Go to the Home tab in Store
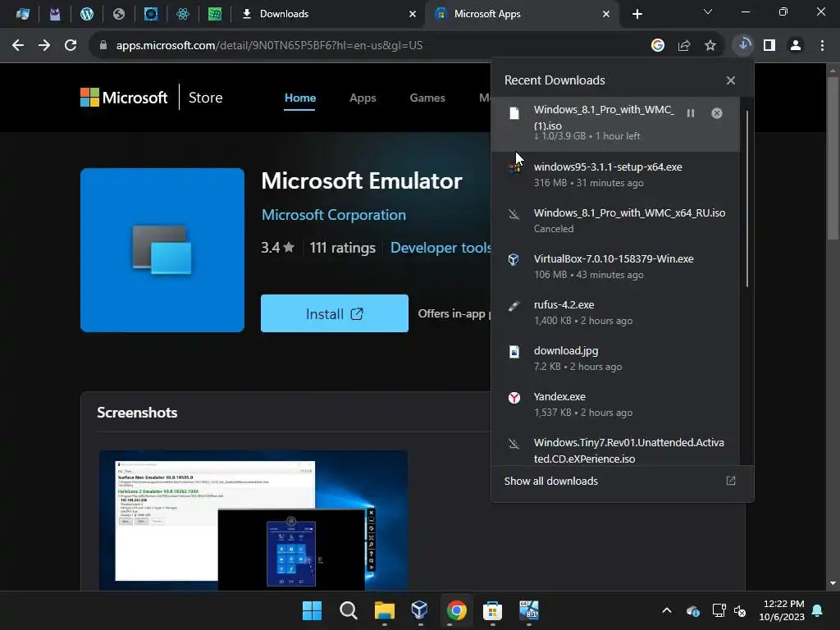Screen dimensions: 840x630 pos(300,98)
